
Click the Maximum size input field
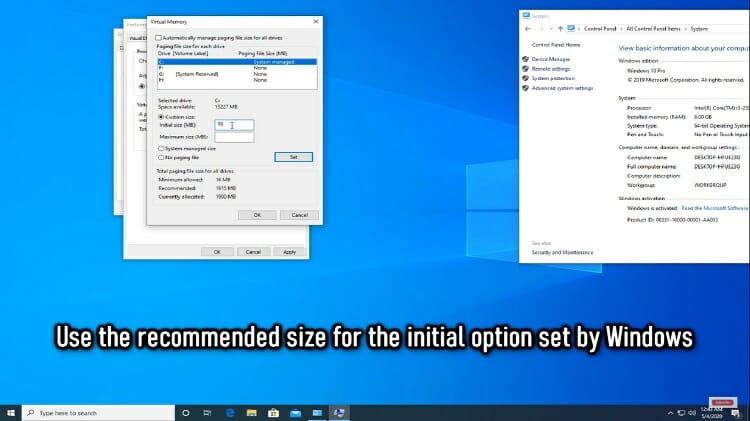point(233,136)
